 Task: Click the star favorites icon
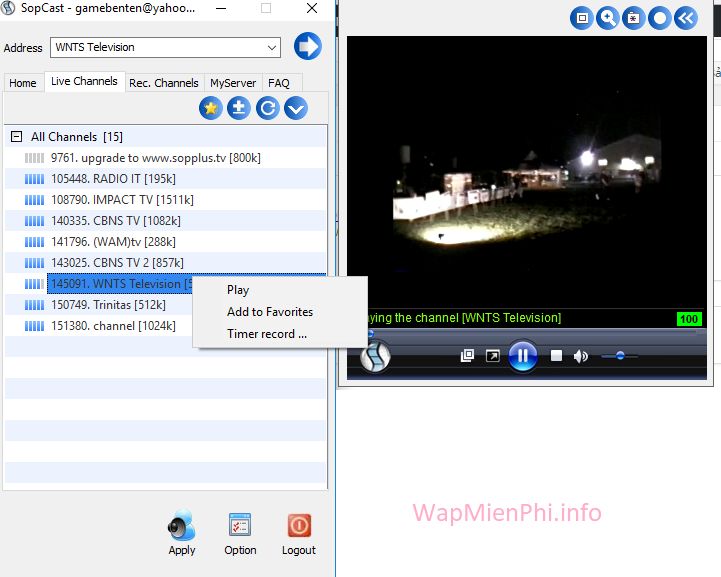click(x=211, y=109)
